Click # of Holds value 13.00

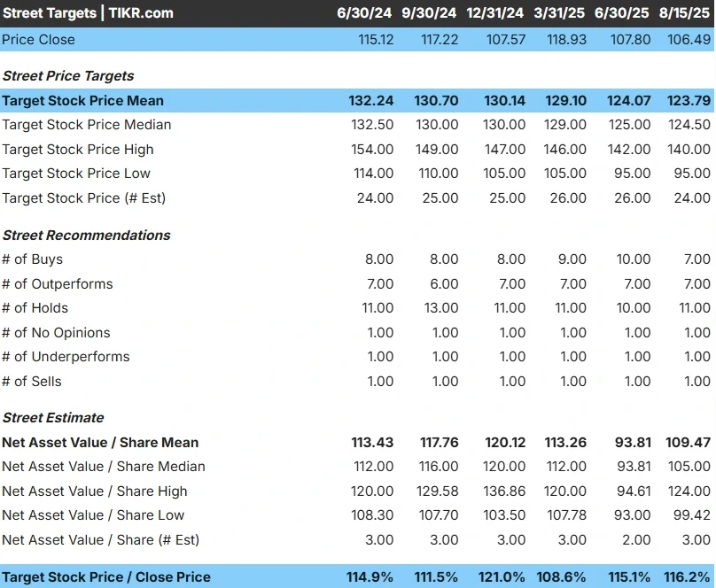(441, 308)
